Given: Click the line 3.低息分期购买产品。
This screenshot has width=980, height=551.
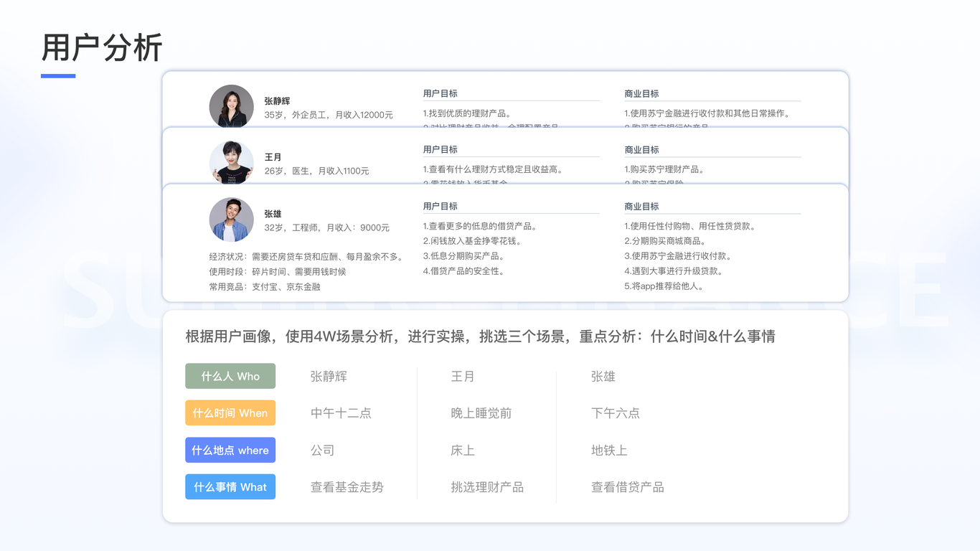Looking at the screenshot, I should pos(463,256).
